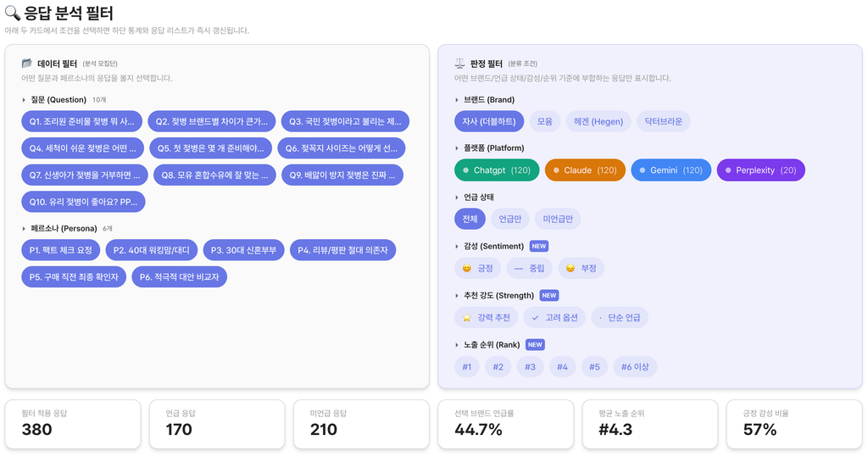The image size is (868, 457).
Task: Toggle persona chip P3. 30대 신혼부부
Action: (243, 250)
